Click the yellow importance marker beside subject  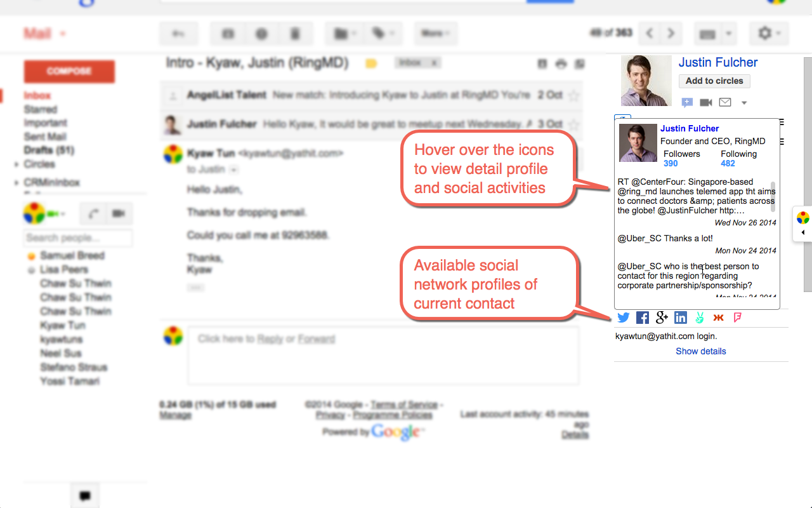(371, 63)
